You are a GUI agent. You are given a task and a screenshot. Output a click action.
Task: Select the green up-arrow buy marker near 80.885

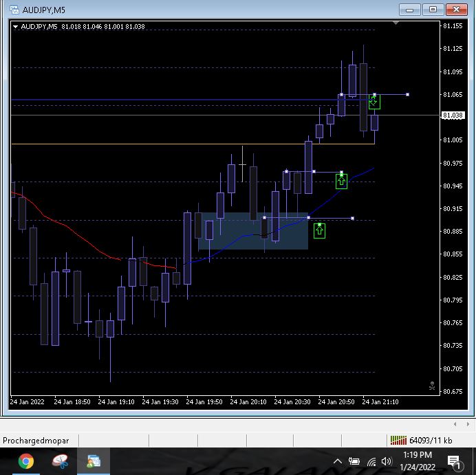click(319, 231)
